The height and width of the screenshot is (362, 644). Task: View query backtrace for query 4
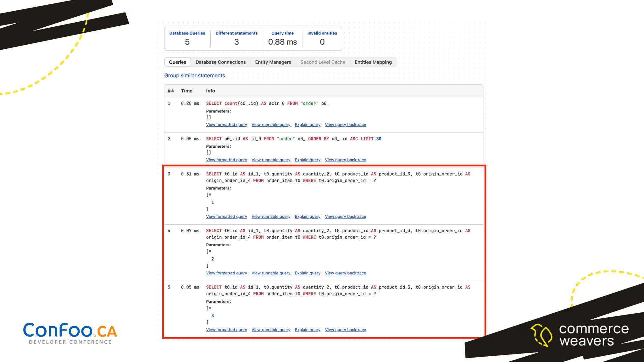(345, 273)
